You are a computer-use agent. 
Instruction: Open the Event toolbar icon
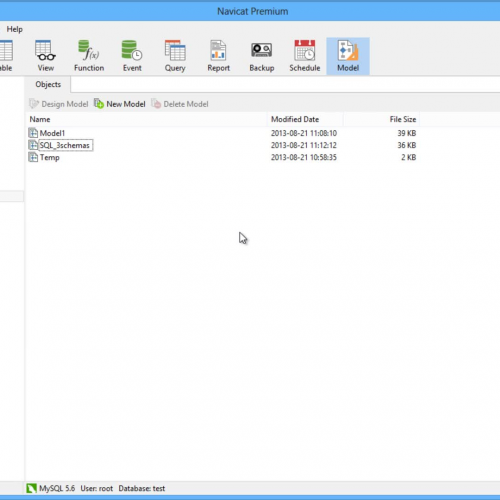tap(132, 56)
